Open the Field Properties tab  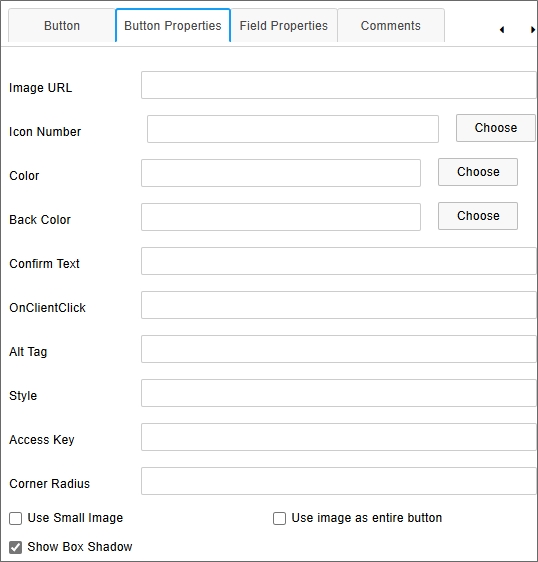pos(284,26)
